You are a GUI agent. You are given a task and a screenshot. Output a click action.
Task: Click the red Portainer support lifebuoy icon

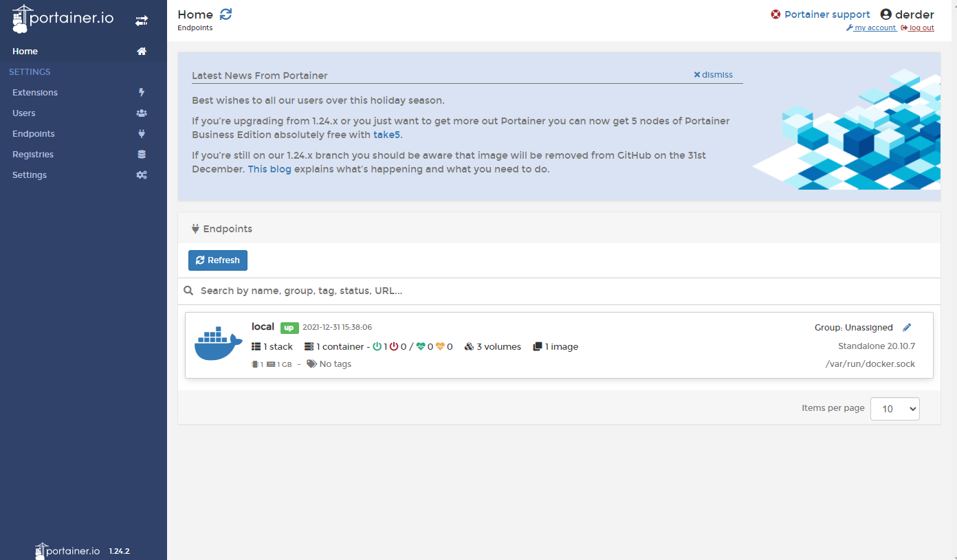coord(775,14)
